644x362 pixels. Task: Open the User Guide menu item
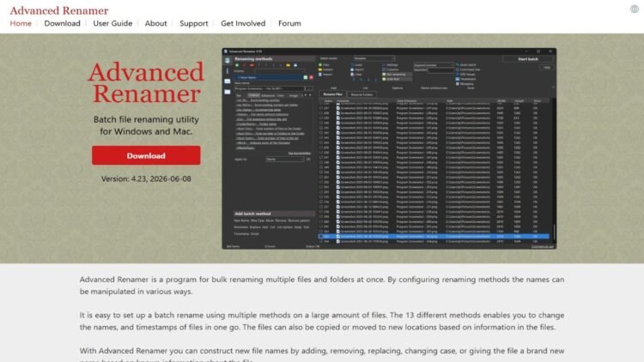pos(112,23)
